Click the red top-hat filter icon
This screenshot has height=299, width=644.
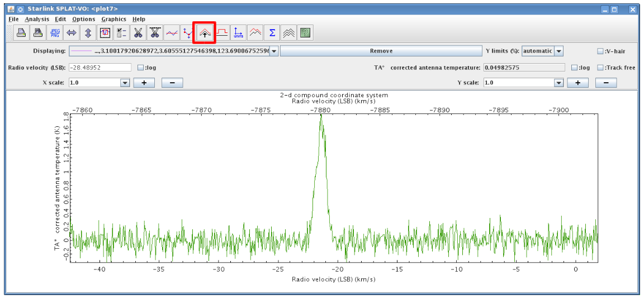222,33
